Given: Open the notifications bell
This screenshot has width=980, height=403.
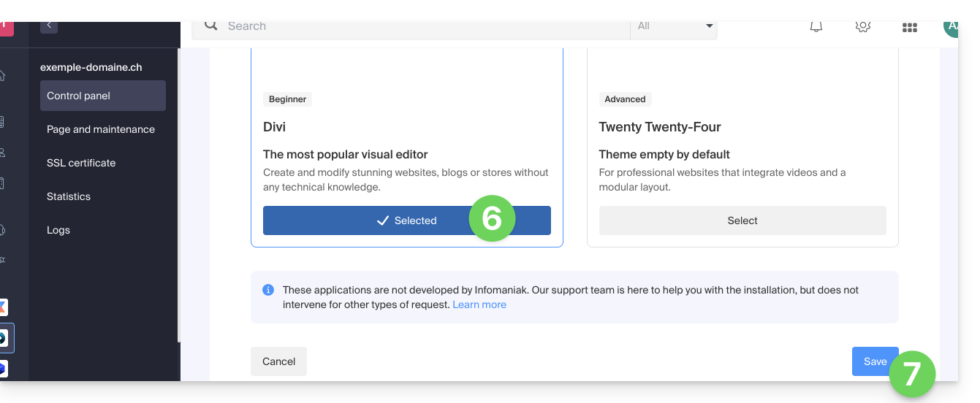Looking at the screenshot, I should click(816, 26).
